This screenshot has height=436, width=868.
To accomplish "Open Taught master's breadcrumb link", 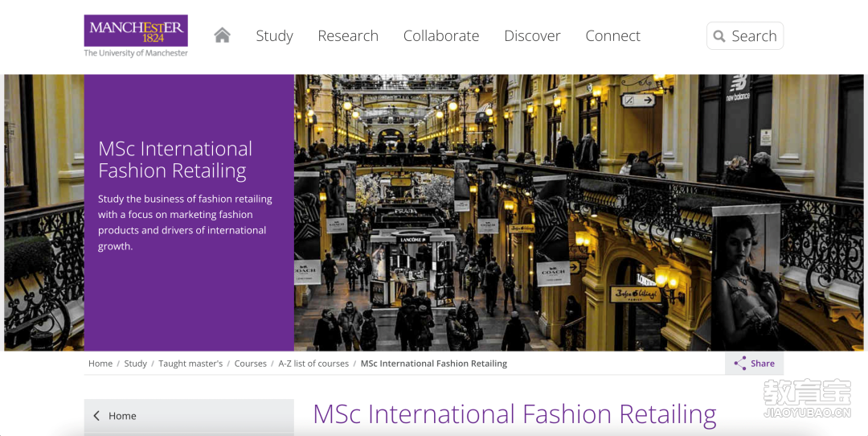I will pyautogui.click(x=190, y=364).
